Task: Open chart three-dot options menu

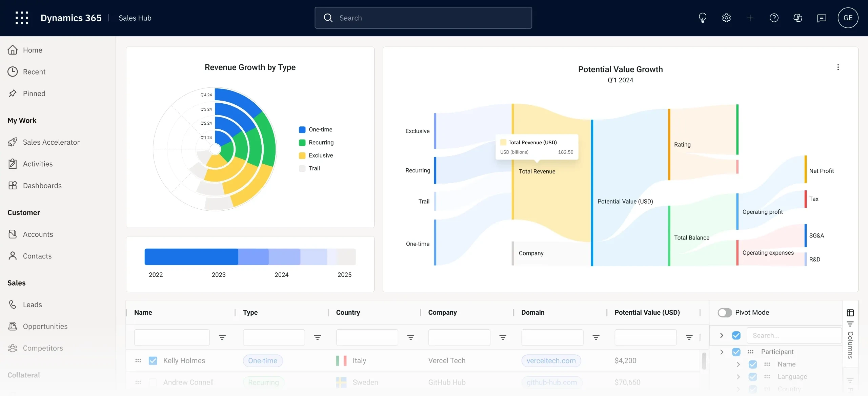Action: [838, 67]
